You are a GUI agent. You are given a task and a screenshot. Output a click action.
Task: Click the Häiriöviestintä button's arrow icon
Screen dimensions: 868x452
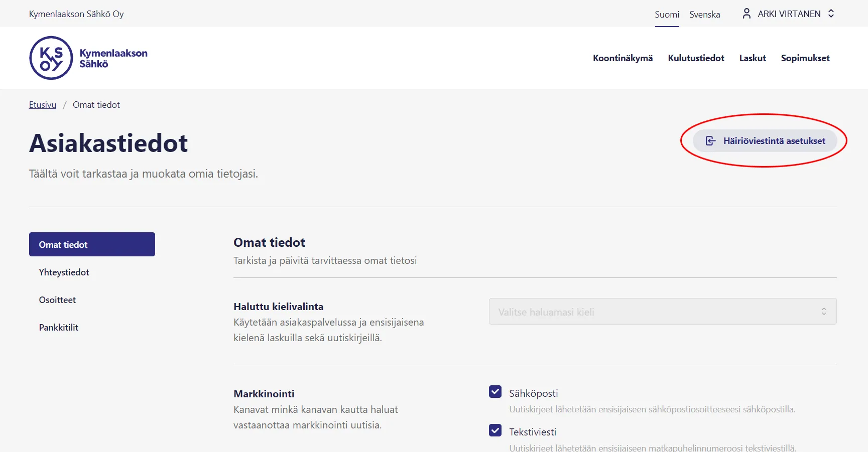tap(710, 141)
